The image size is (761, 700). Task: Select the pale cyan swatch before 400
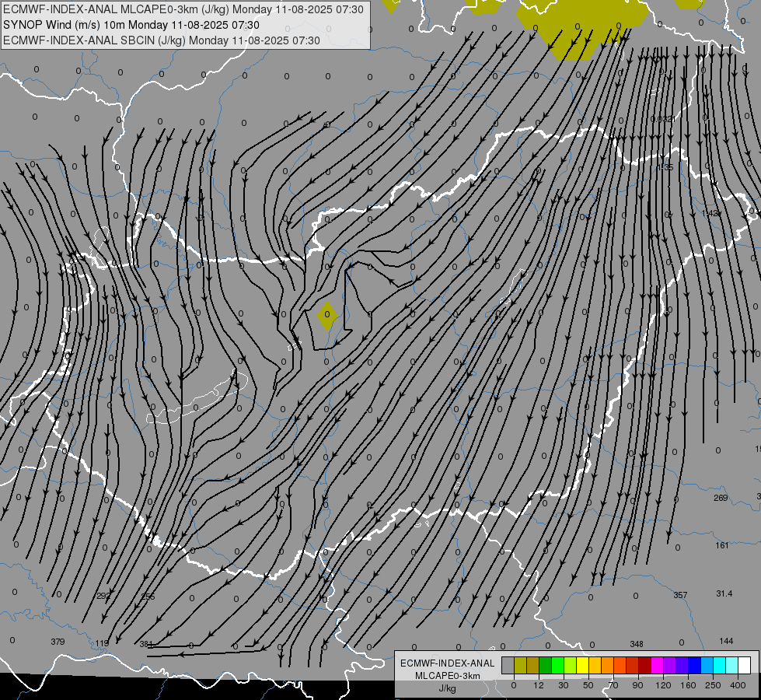point(732,665)
